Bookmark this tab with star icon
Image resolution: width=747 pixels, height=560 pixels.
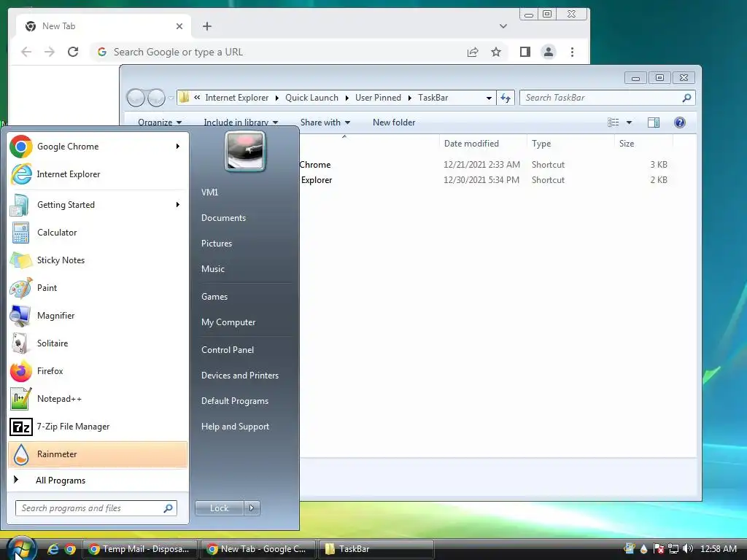coord(496,52)
